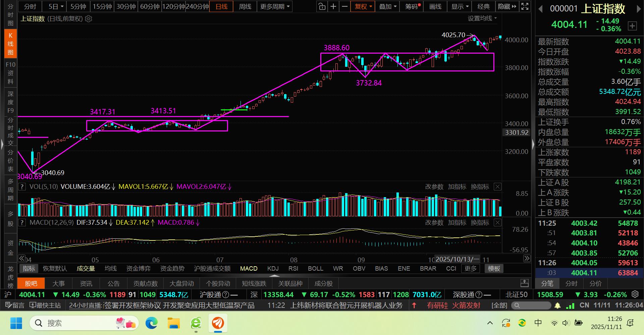Click 换指标 for MACD indicator

480,222
